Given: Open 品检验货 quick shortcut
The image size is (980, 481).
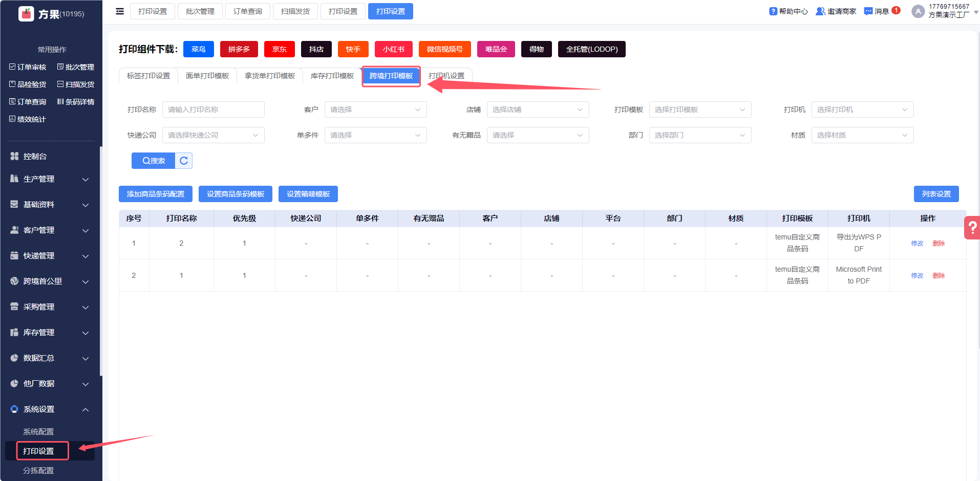Looking at the screenshot, I should coord(28,84).
